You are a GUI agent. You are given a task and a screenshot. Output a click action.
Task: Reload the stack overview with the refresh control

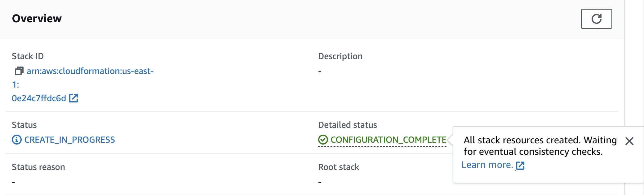pyautogui.click(x=596, y=19)
